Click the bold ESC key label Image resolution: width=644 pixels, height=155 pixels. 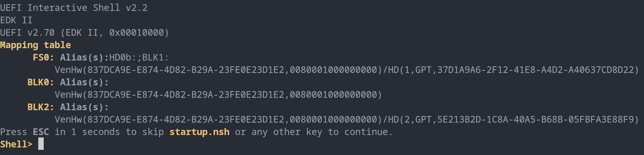(41, 132)
